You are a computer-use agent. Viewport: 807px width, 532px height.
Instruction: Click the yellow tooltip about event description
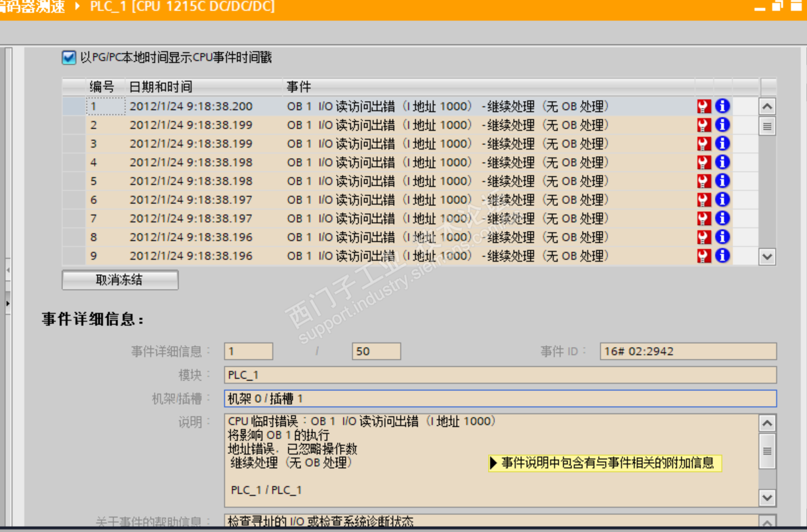[605, 463]
